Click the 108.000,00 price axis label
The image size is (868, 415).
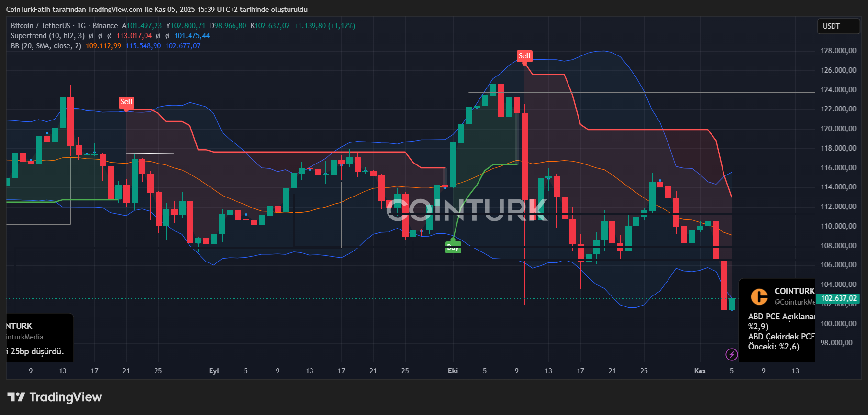(838, 246)
